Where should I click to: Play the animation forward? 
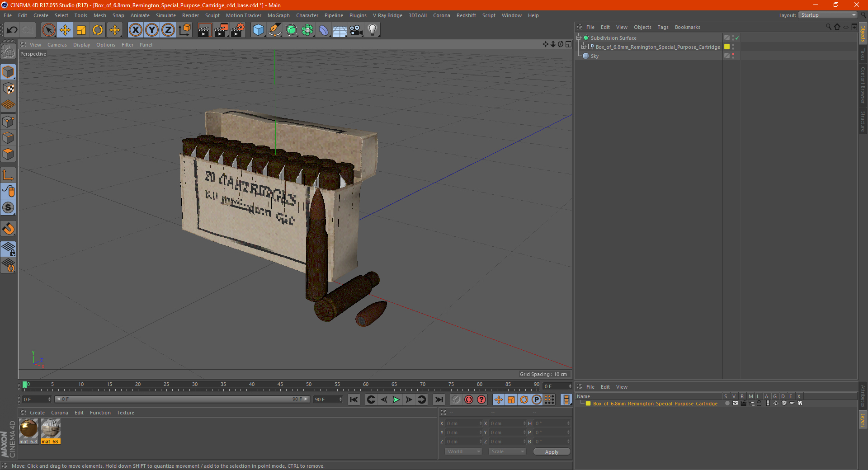pyautogui.click(x=396, y=399)
